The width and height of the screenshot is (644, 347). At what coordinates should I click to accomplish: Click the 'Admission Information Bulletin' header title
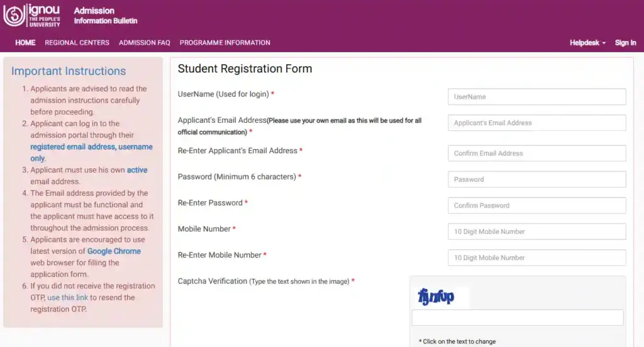[x=105, y=16]
